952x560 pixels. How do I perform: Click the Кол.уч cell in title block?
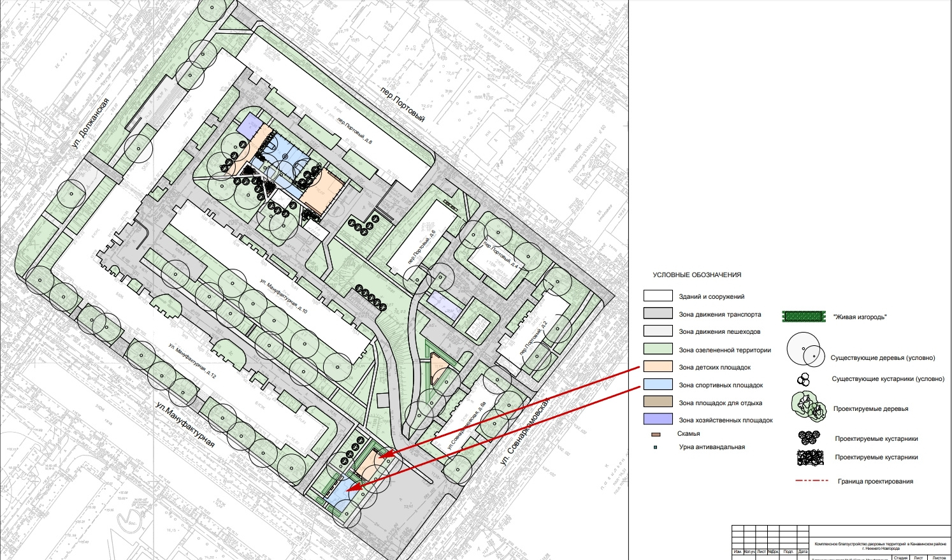pyautogui.click(x=749, y=552)
